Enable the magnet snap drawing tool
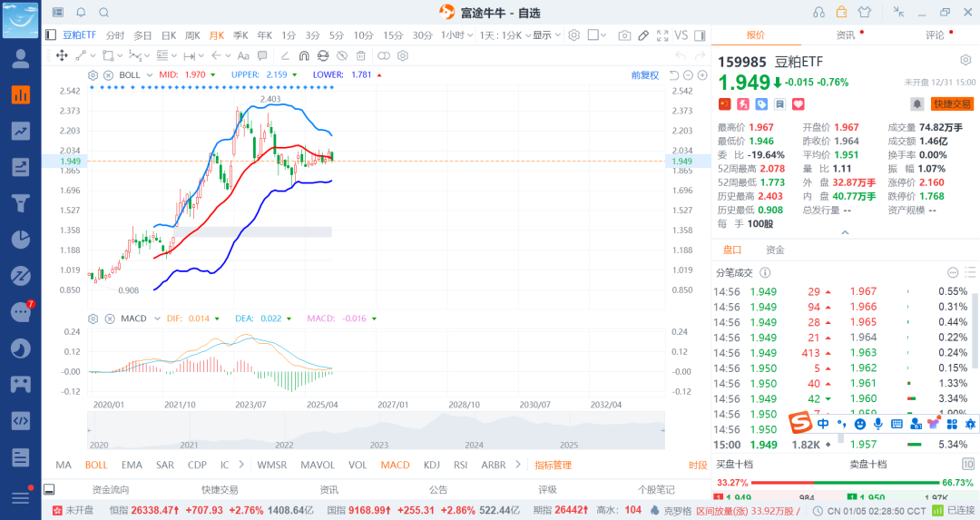 pos(304,55)
